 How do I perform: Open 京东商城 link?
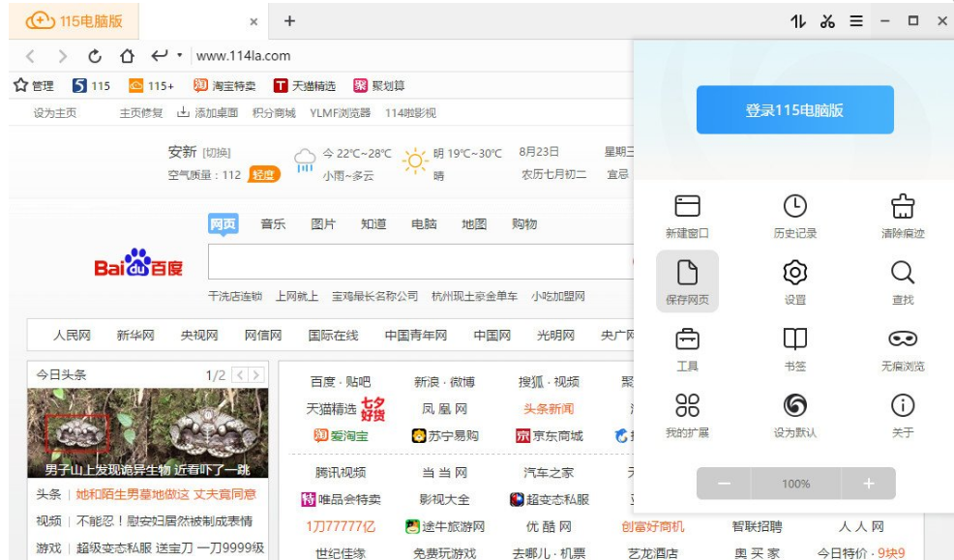click(x=550, y=436)
